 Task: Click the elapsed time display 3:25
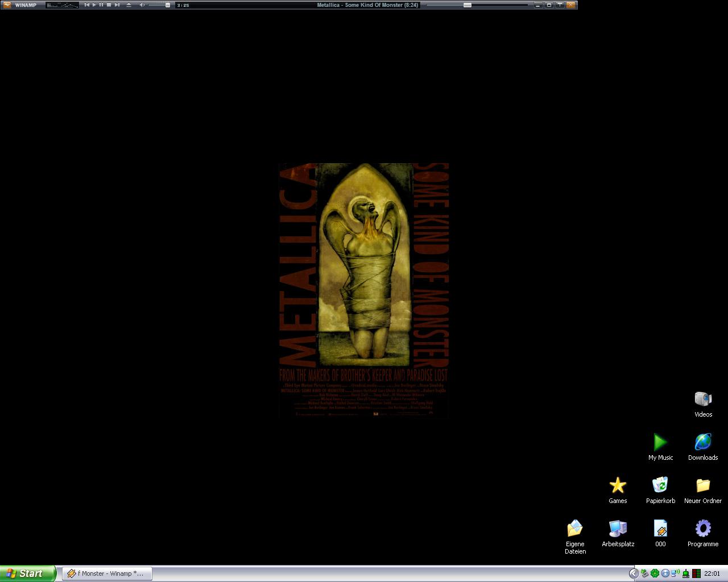point(183,5)
